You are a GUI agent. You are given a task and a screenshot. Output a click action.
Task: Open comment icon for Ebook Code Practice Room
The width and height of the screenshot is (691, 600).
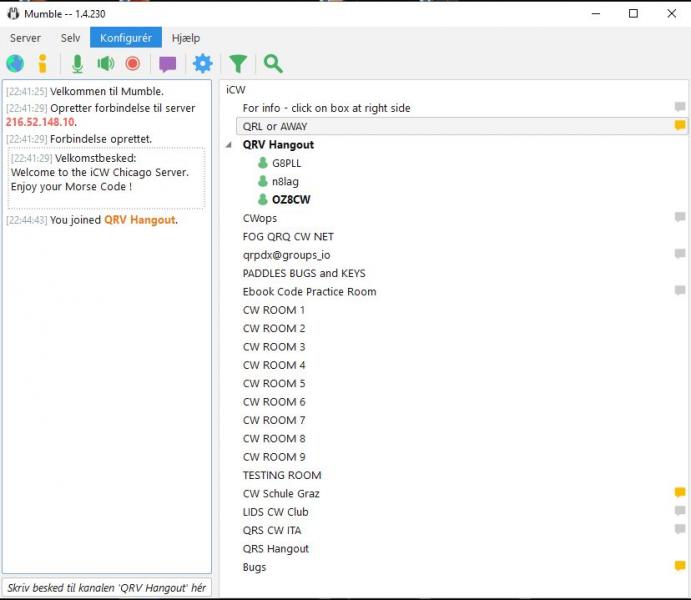[x=680, y=290]
